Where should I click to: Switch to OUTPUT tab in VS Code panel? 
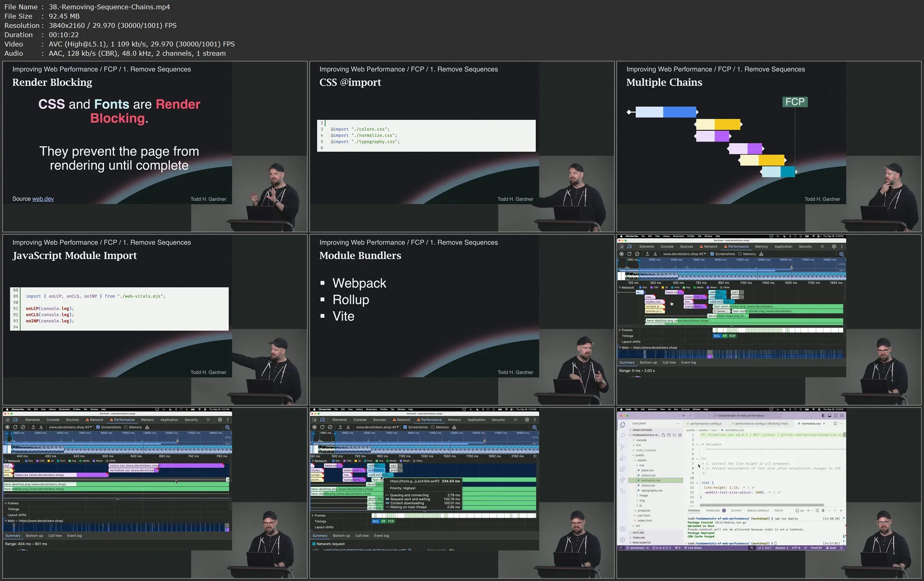point(736,511)
